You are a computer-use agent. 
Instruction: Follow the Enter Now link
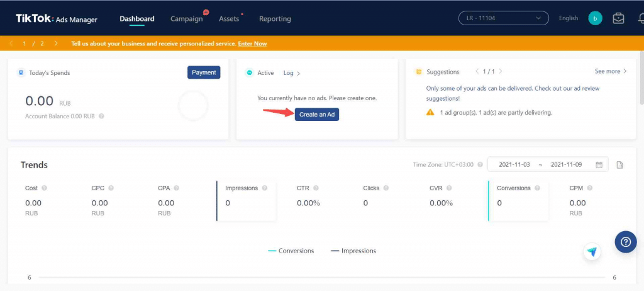252,43
